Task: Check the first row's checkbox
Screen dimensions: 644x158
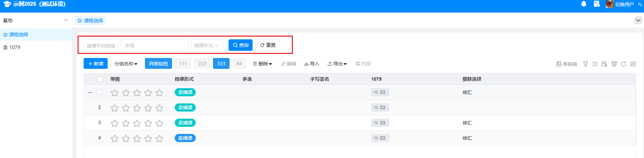Action: coord(100,92)
